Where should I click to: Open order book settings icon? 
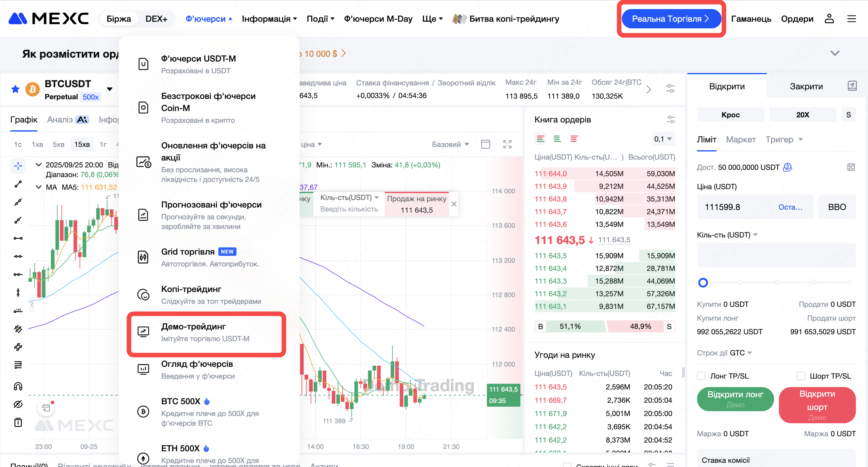coord(670,119)
